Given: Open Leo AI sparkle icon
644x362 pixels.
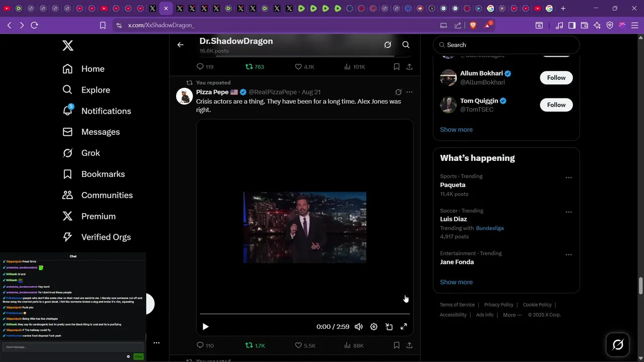Looking at the screenshot, I should 597,25.
